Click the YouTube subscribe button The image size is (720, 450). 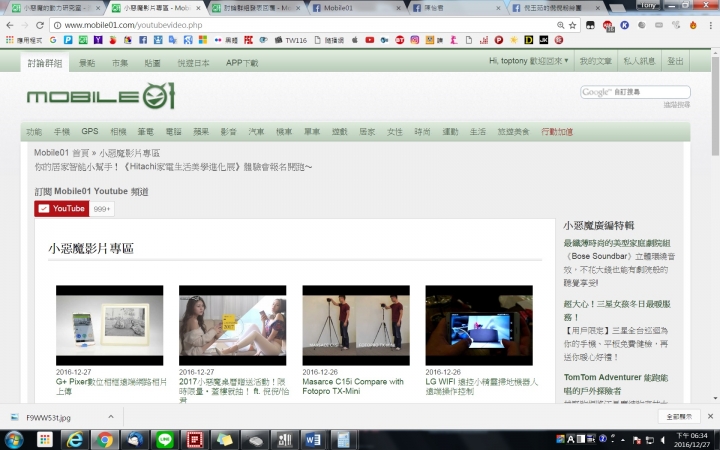62,208
